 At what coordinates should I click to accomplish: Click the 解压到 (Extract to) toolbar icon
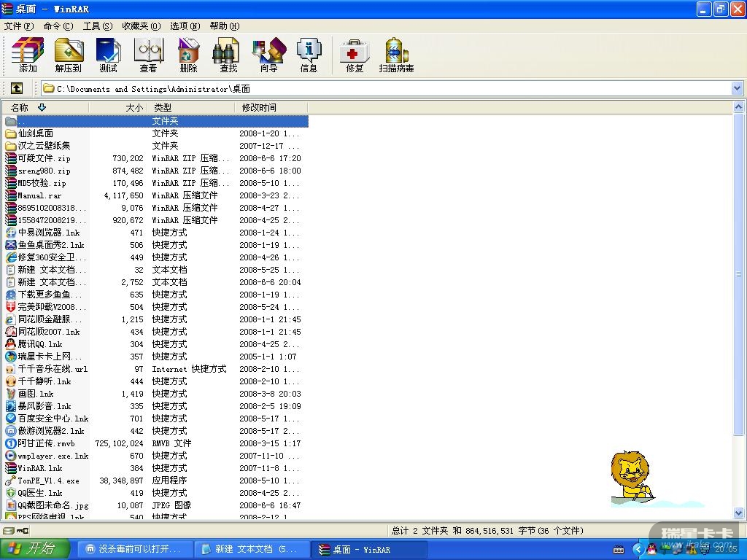[x=68, y=54]
